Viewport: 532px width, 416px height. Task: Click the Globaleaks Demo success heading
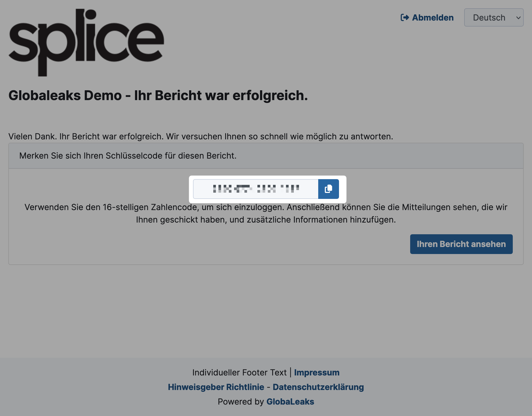158,95
